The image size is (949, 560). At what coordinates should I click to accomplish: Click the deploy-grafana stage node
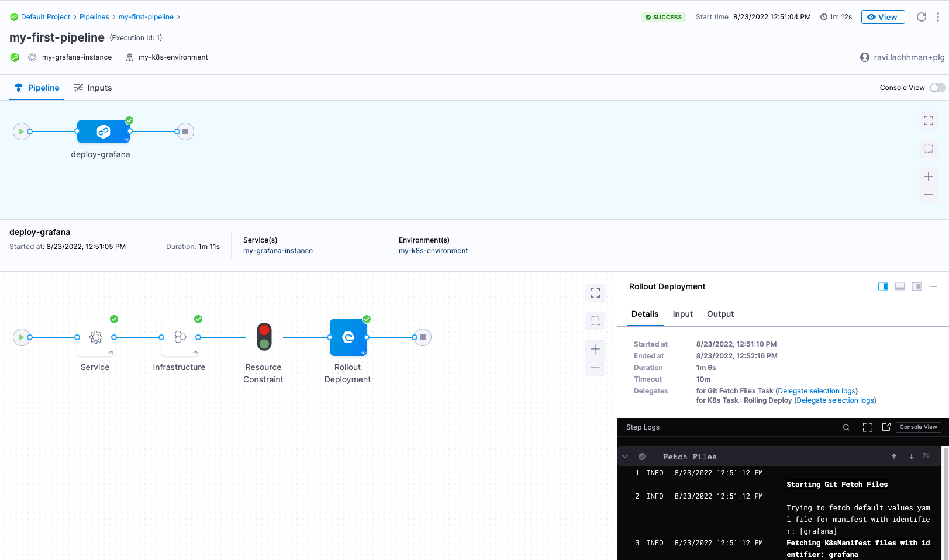pos(103,132)
